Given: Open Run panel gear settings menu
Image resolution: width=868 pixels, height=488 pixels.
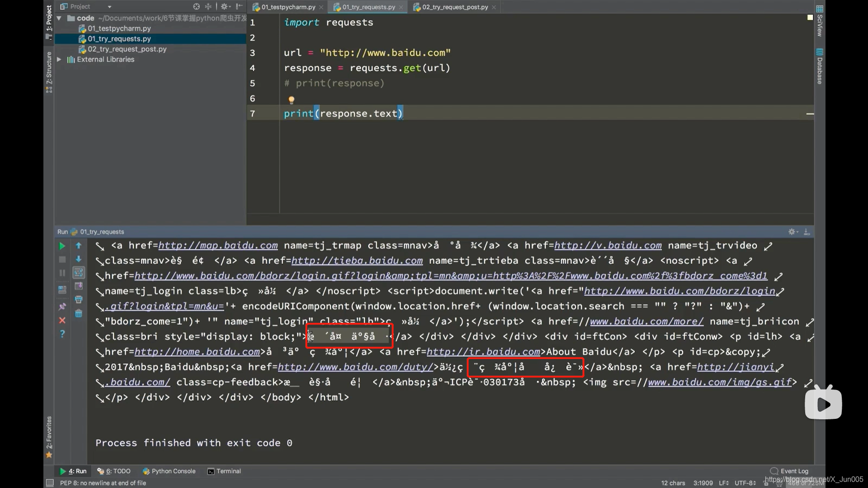Looking at the screenshot, I should (793, 231).
